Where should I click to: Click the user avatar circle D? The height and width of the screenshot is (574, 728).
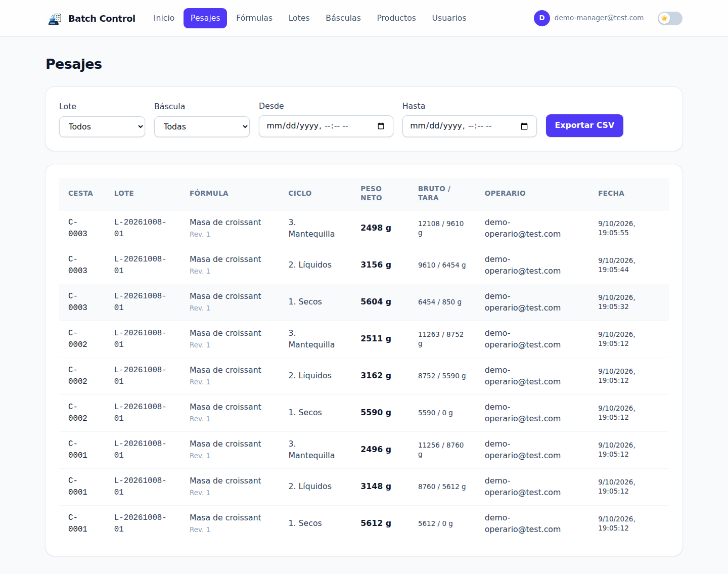tap(542, 18)
